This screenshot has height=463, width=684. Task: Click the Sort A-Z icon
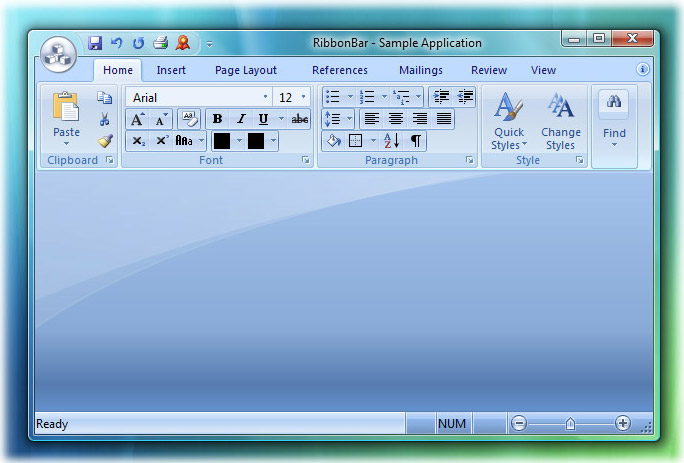pyautogui.click(x=392, y=141)
